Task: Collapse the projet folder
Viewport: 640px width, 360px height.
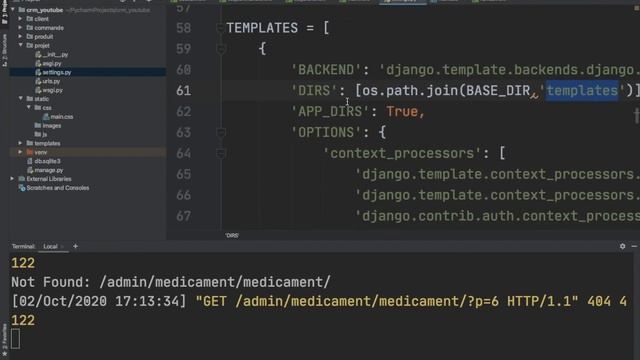Action: click(x=20, y=46)
